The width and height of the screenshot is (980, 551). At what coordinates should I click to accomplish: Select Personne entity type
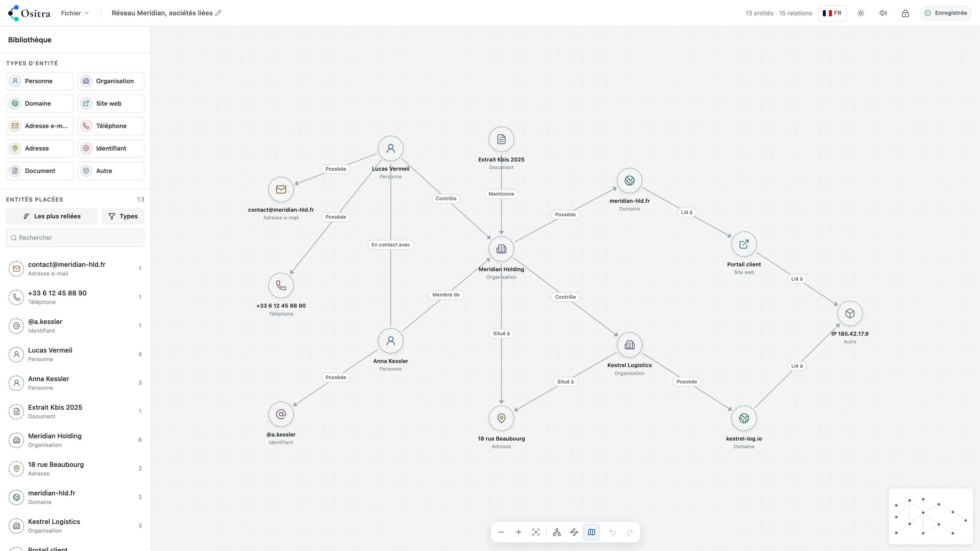point(40,81)
